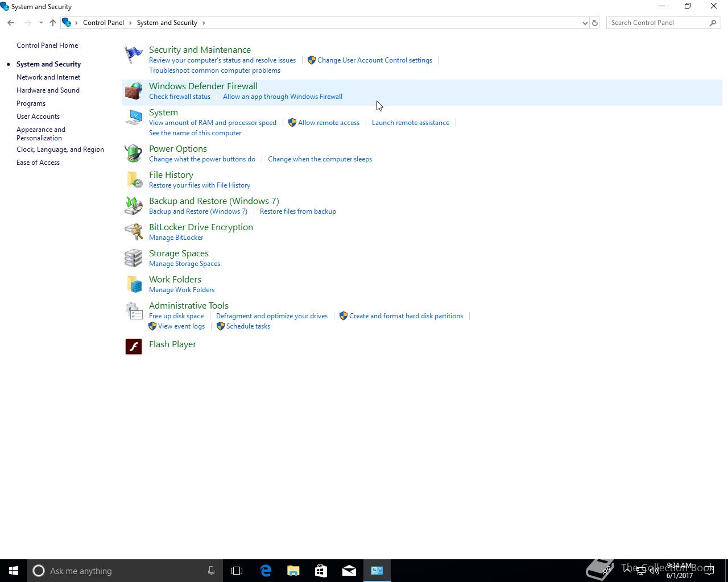
Task: Open the Power Options battery icon
Action: tap(134, 154)
